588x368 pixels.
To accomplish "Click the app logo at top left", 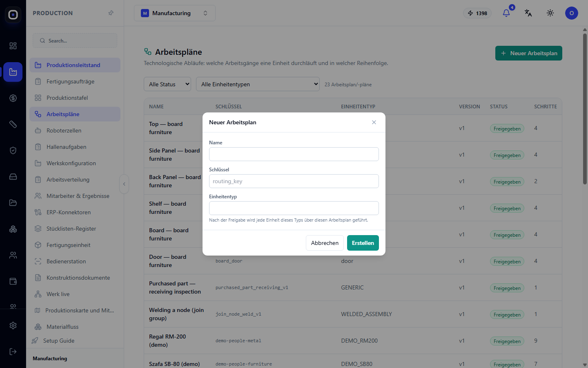I will tap(13, 15).
